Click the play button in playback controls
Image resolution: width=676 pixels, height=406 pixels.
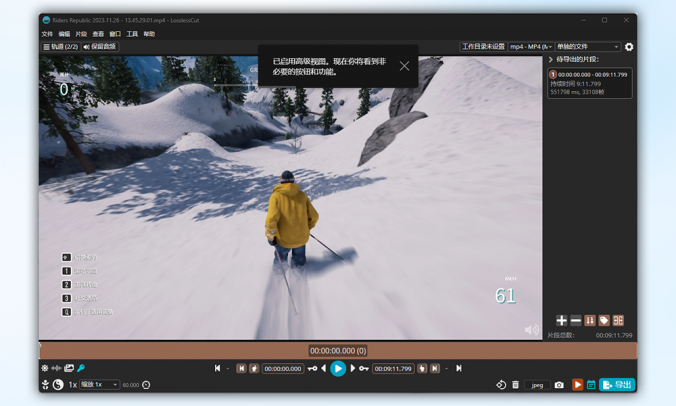[338, 369]
